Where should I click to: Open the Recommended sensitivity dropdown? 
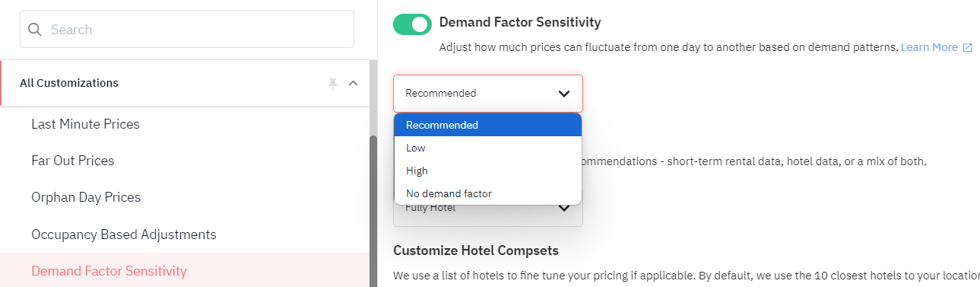tap(488, 94)
